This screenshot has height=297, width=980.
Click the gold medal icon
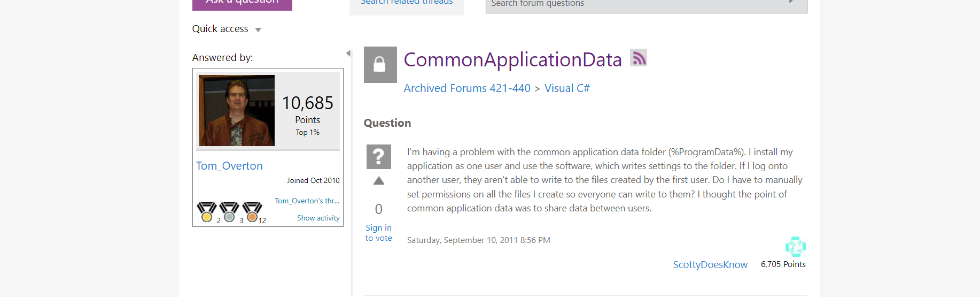207,212
